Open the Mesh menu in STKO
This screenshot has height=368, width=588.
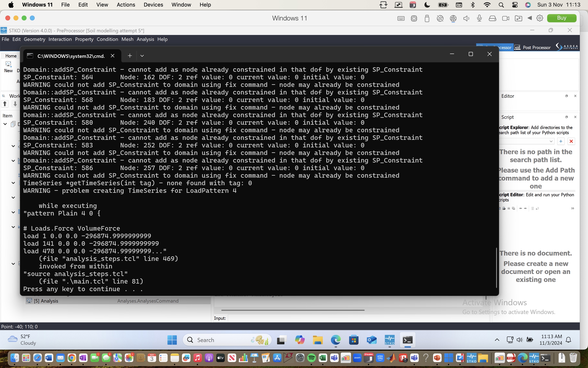127,39
